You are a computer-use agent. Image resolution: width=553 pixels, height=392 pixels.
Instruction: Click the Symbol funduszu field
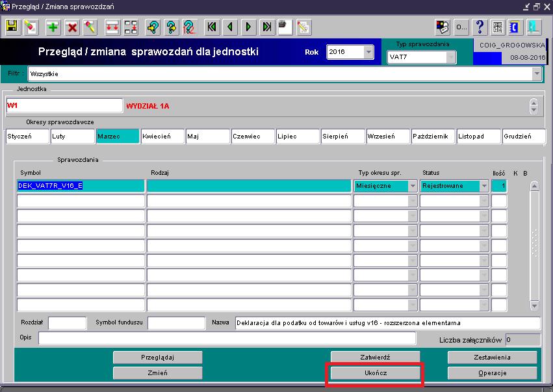[x=176, y=323]
